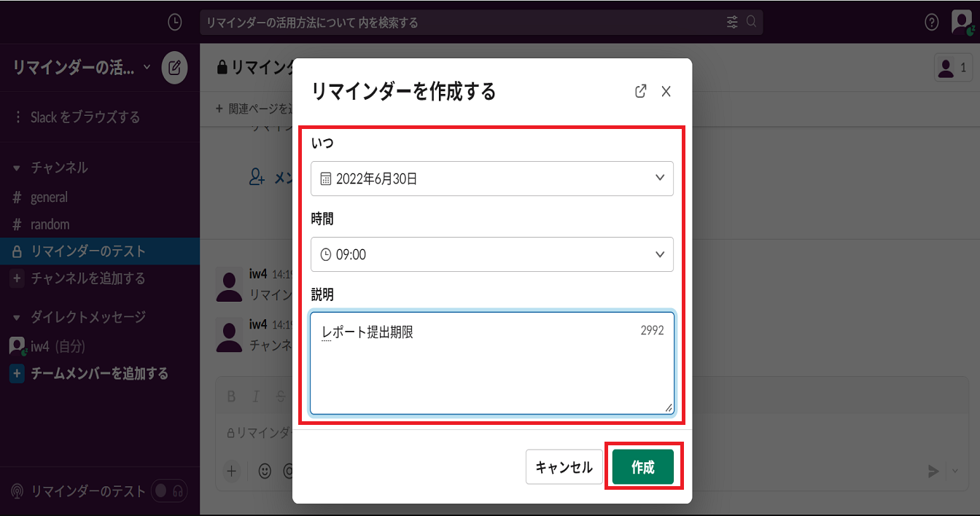The width and height of the screenshot is (980, 516).
Task: Open the random channel
Action: [50, 224]
